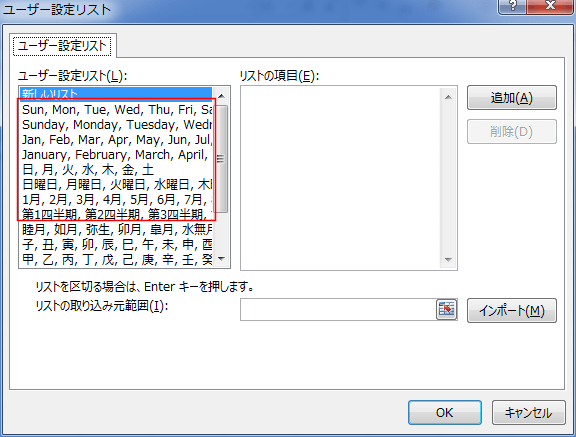This screenshot has height=437, width=576.
Task: Click OK to confirm the dialog
Action: point(444,412)
